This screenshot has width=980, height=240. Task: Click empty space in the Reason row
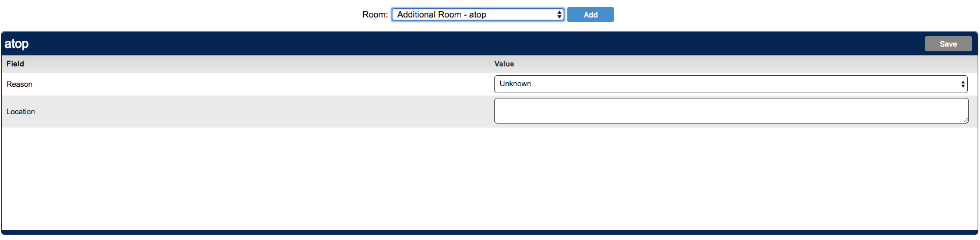click(257, 84)
